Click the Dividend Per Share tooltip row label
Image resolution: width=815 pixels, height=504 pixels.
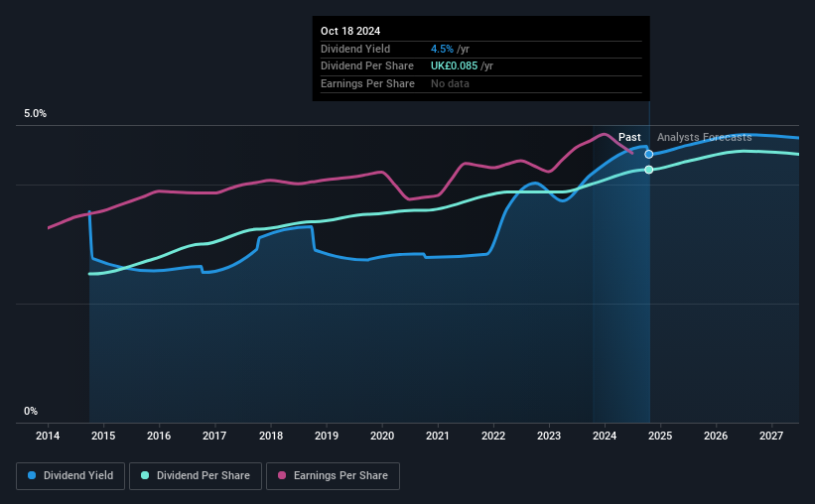tap(367, 66)
